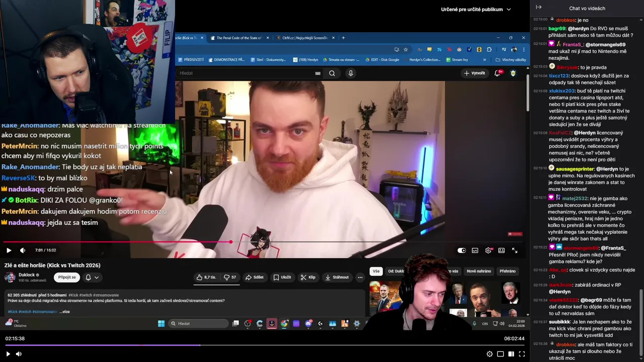Open the Windows Start menu
The image size is (644, 362).
161,323
